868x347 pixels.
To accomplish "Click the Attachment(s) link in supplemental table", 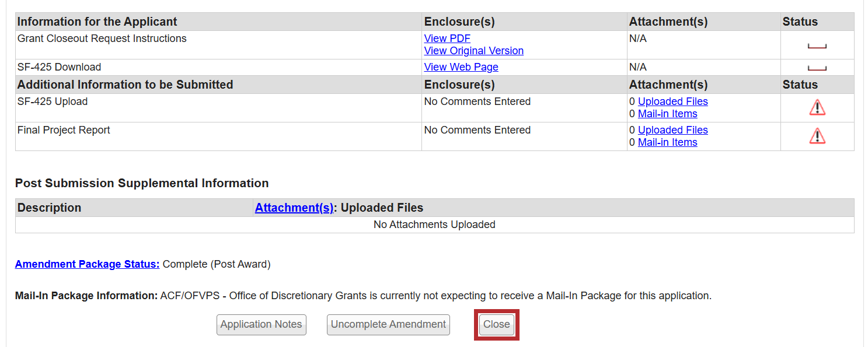I will click(294, 208).
